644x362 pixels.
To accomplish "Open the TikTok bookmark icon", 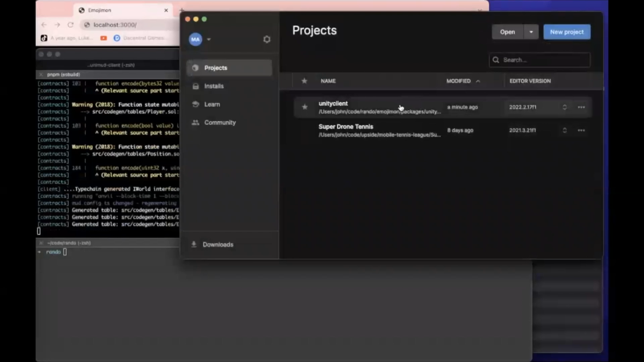I will point(44,38).
